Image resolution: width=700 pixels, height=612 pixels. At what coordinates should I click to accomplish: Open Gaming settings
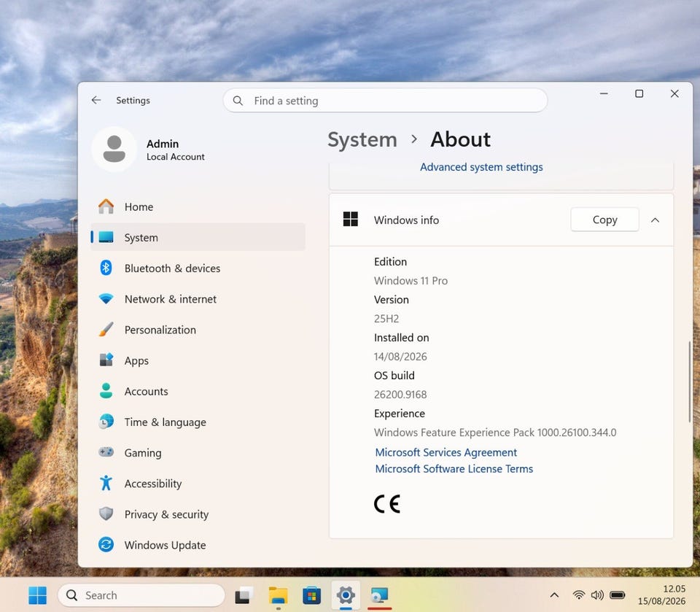(198, 452)
